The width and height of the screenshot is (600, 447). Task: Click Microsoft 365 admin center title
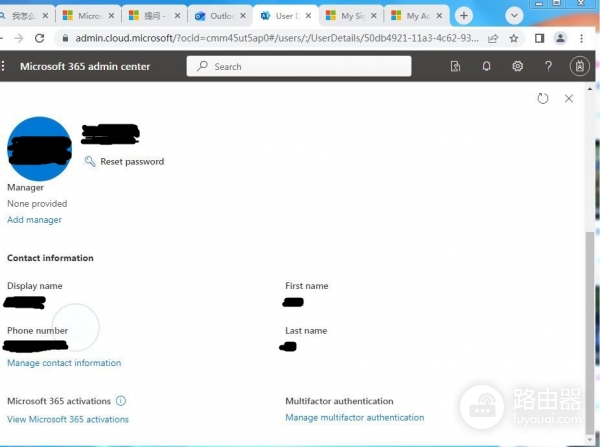tap(85, 66)
